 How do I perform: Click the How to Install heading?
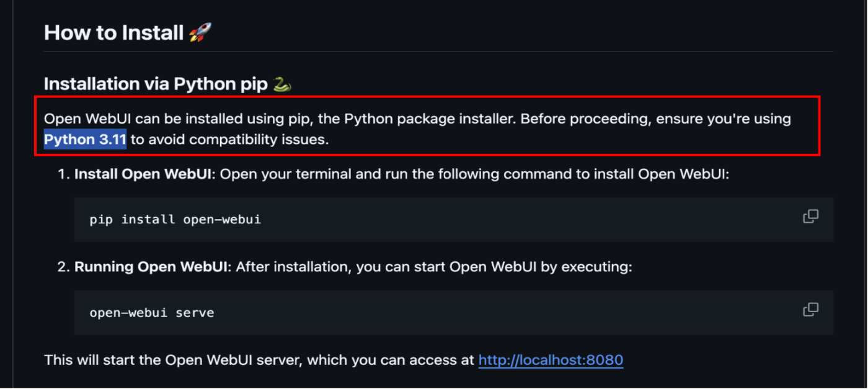[113, 32]
